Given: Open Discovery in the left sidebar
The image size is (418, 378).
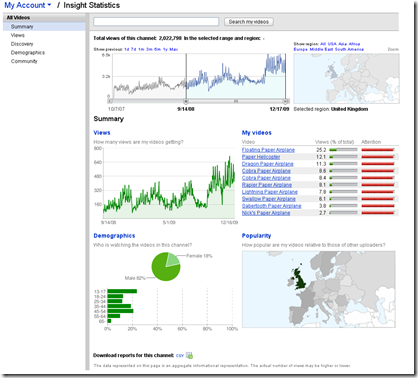Looking at the screenshot, I should pos(22,44).
